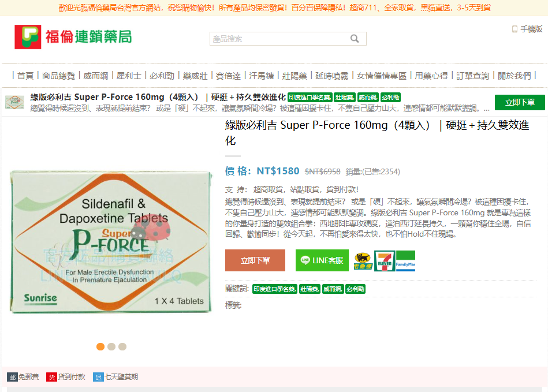Click the 產品搜索 search input field
The width and height of the screenshot is (548, 392).
pos(277,39)
